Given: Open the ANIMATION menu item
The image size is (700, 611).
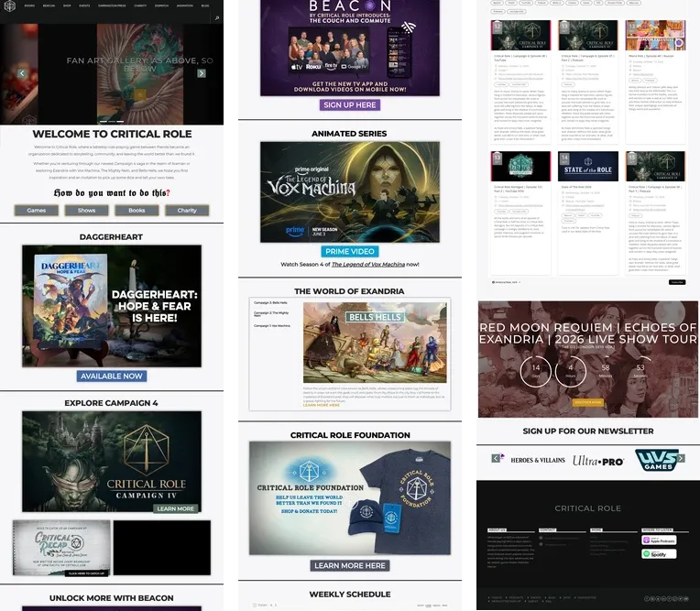Looking at the screenshot, I should coord(184,5).
